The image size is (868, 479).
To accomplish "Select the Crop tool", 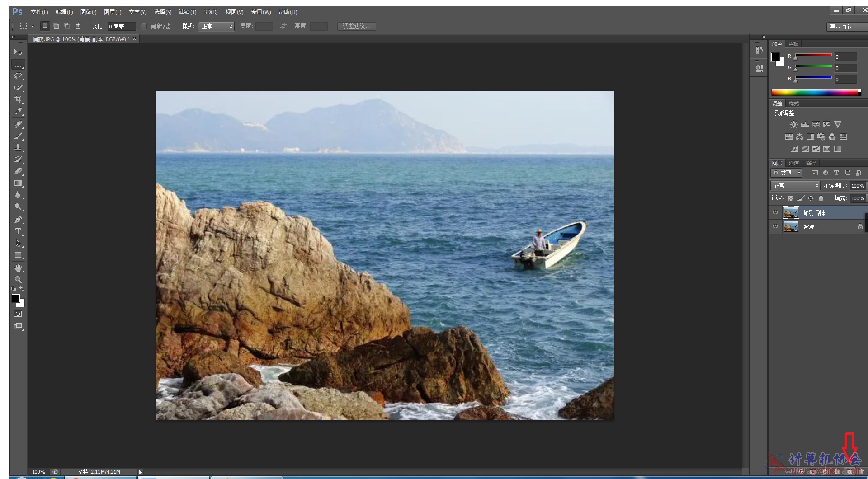I will click(x=18, y=99).
